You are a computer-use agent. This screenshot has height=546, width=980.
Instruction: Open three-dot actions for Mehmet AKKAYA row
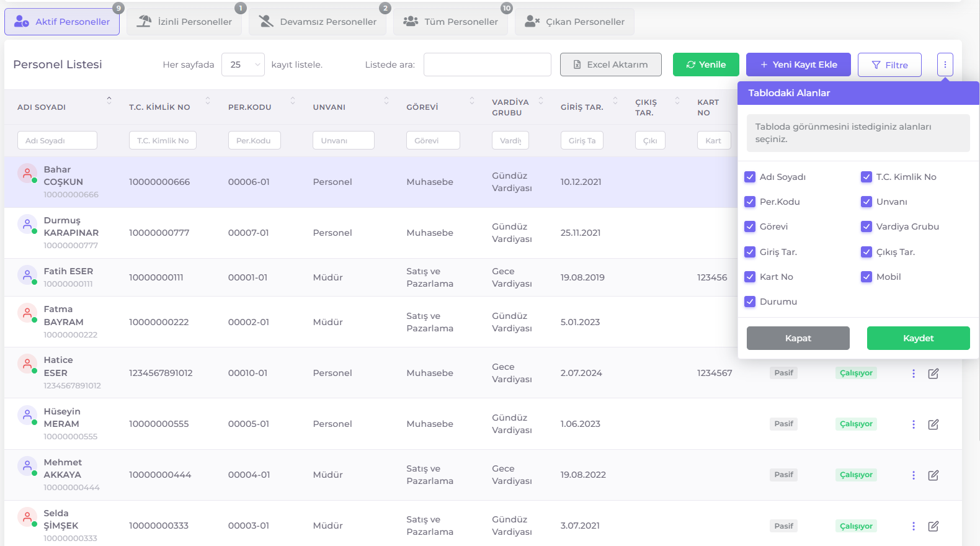tap(914, 475)
